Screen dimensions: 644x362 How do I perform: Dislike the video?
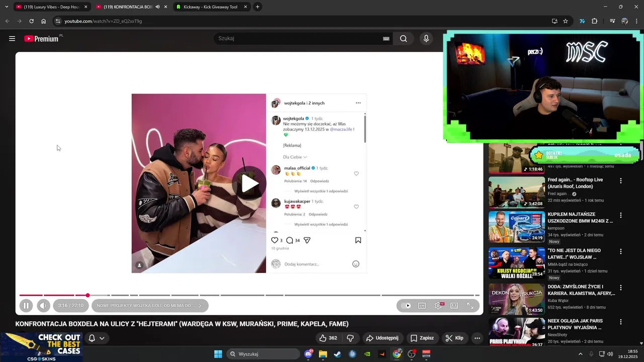[350, 338]
